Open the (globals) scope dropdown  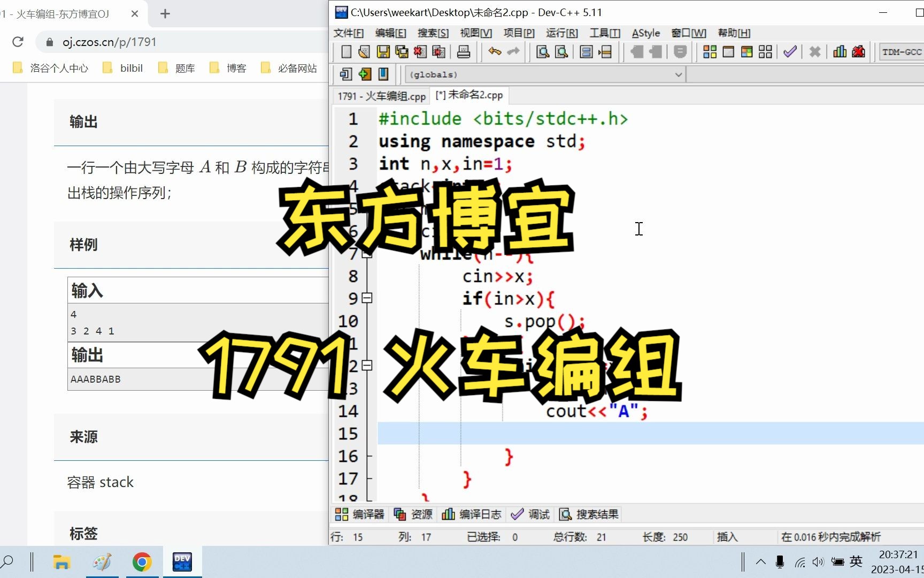coord(545,74)
